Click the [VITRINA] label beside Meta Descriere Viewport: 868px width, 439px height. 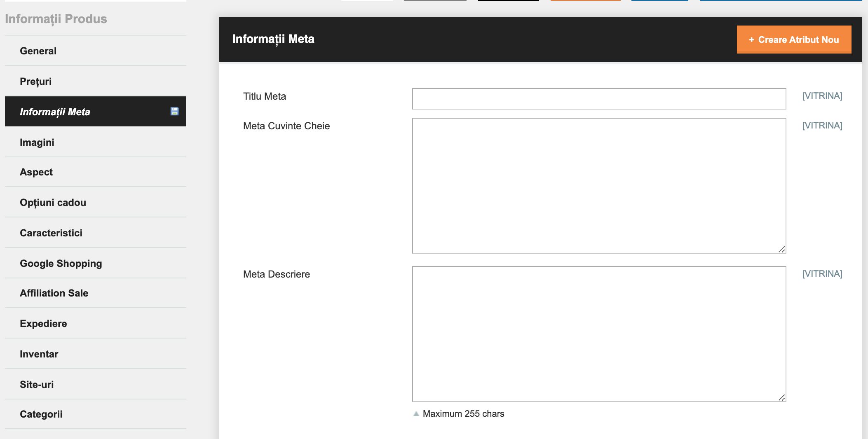coord(822,274)
